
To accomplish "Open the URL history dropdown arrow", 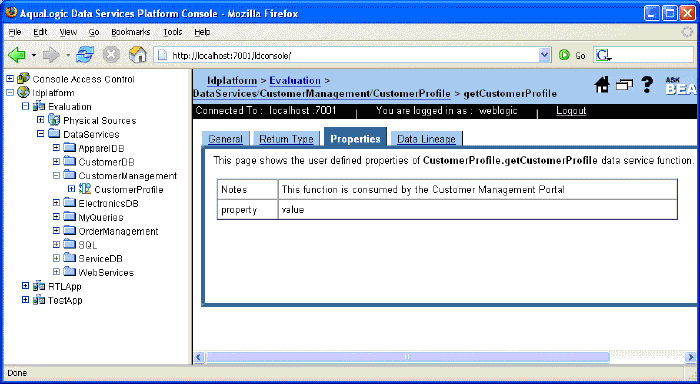I will coord(544,55).
